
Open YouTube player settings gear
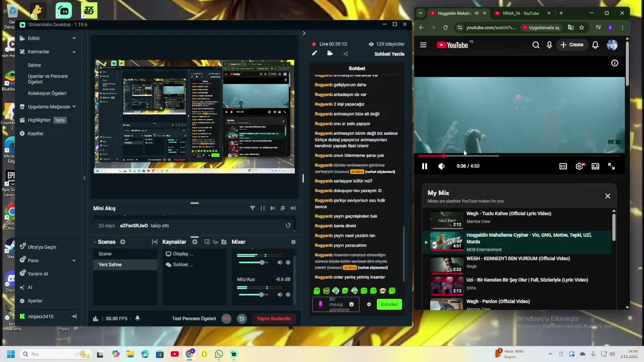click(x=579, y=166)
